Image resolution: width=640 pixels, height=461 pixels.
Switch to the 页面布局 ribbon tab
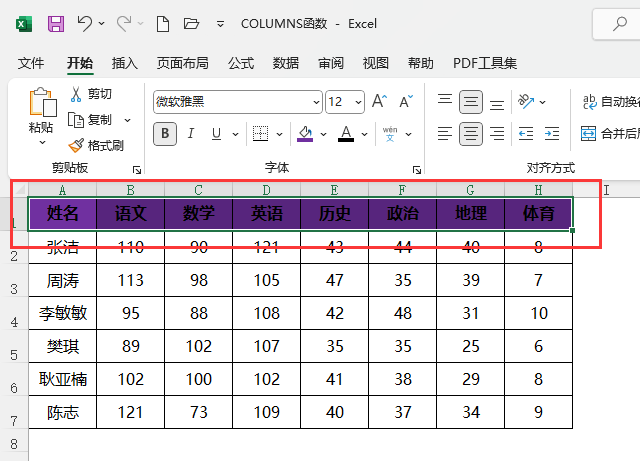[x=183, y=63]
